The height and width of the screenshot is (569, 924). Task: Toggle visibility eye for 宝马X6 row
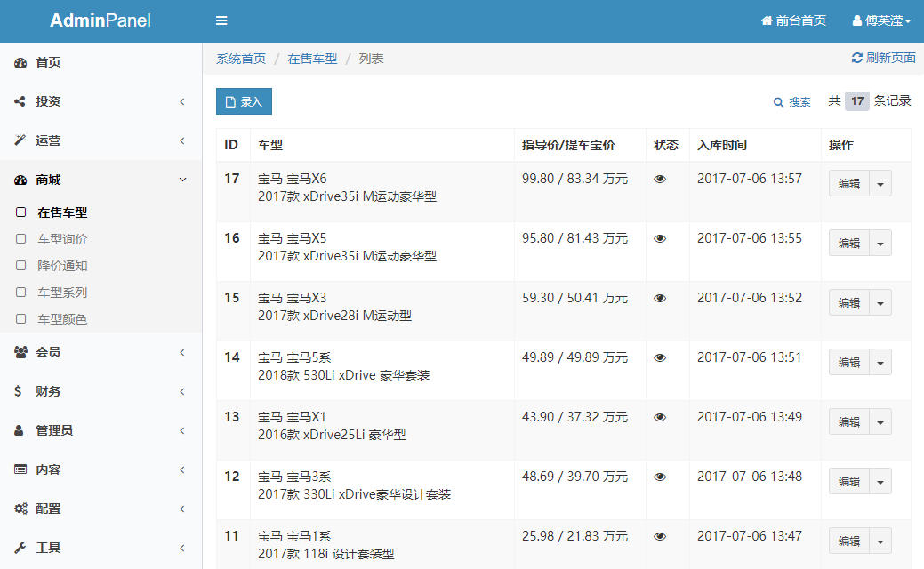[660, 179]
